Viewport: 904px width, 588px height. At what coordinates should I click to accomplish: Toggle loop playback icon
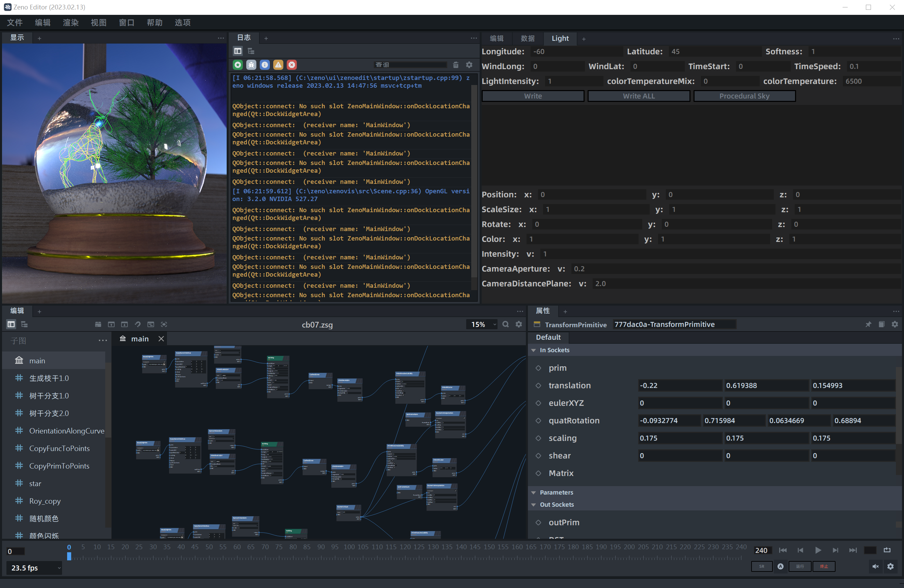(x=887, y=550)
